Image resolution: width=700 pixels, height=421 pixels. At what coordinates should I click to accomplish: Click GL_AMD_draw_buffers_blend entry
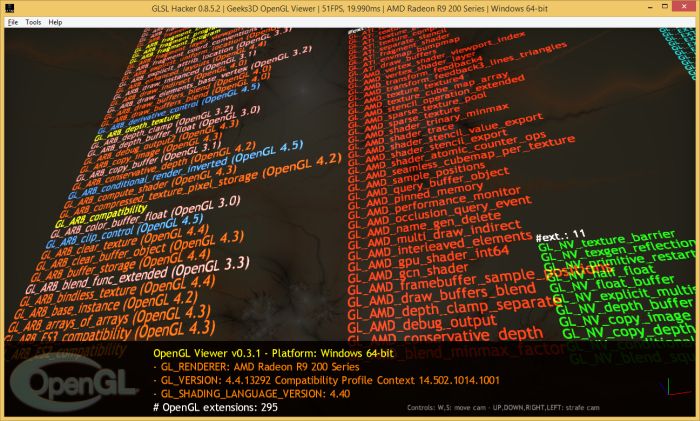click(442, 295)
